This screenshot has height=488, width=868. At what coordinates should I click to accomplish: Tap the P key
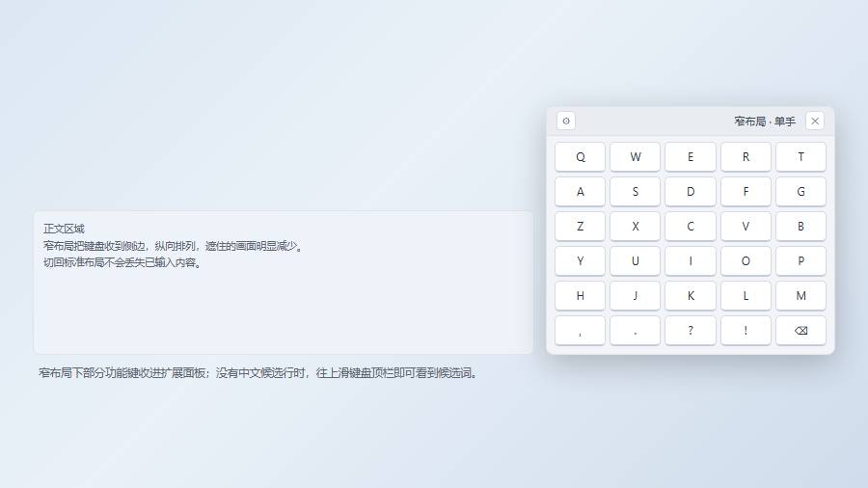(x=800, y=260)
